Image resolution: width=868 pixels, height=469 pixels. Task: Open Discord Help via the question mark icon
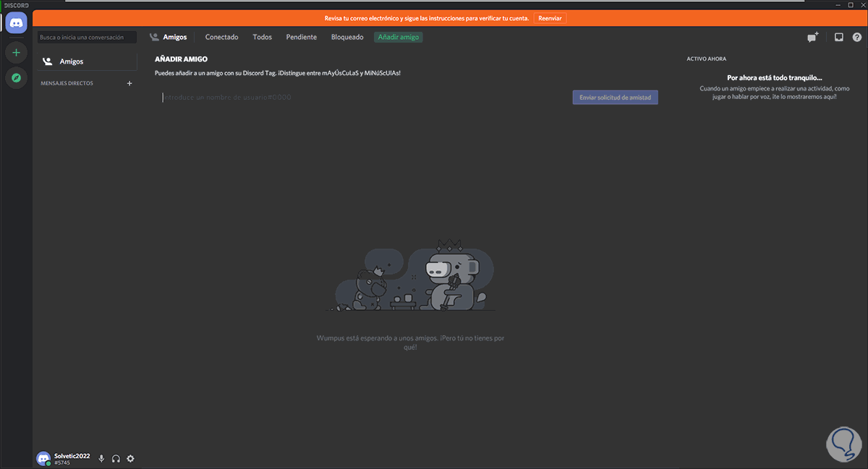[858, 37]
